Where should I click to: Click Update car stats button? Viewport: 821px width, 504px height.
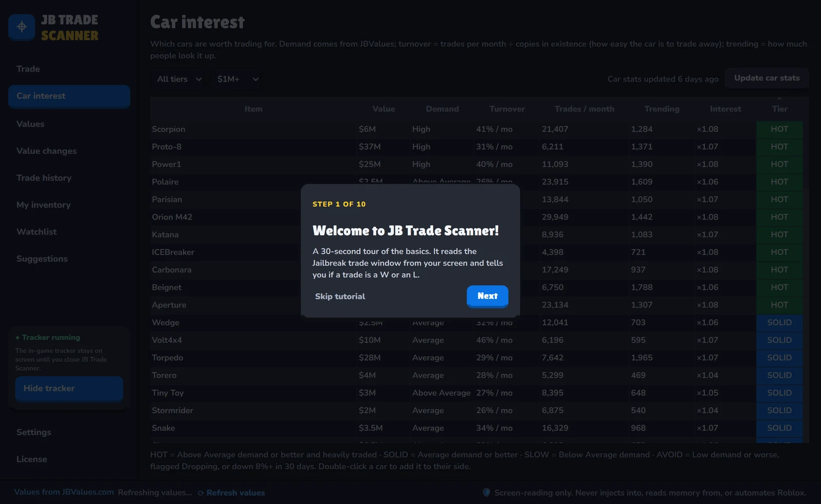point(767,78)
